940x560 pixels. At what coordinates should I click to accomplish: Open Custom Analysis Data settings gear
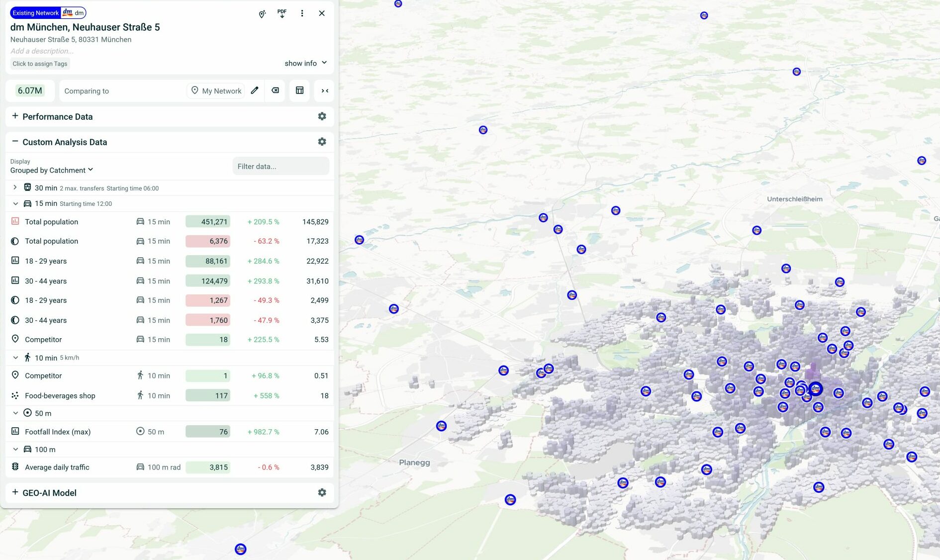322,142
